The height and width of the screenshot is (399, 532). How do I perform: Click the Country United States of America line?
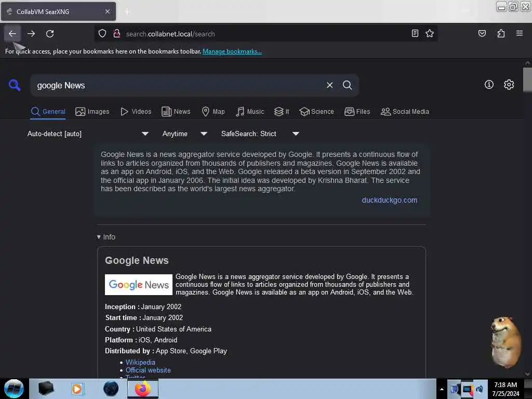158,329
